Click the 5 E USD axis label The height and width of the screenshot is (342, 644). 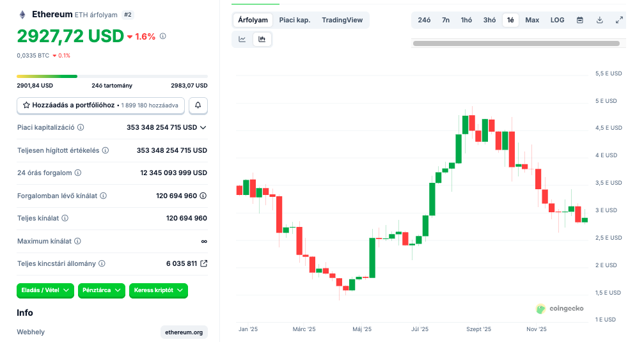pos(606,101)
